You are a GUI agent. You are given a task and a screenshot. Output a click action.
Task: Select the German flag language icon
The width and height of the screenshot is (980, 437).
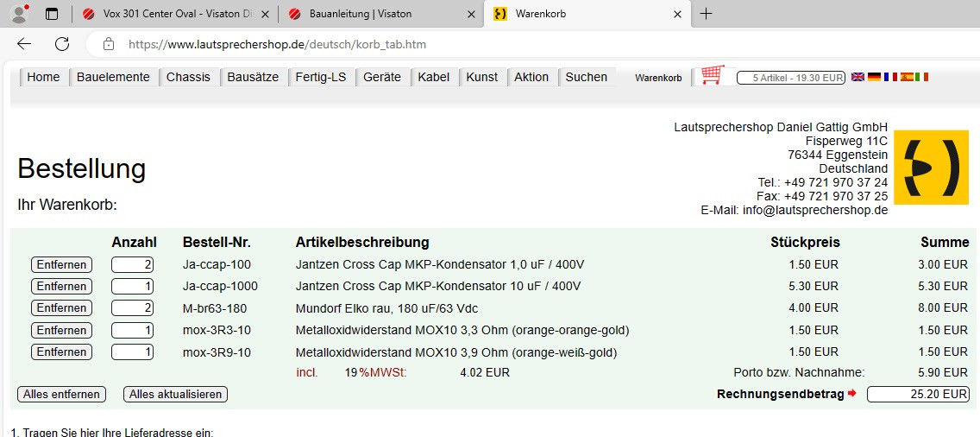point(874,77)
